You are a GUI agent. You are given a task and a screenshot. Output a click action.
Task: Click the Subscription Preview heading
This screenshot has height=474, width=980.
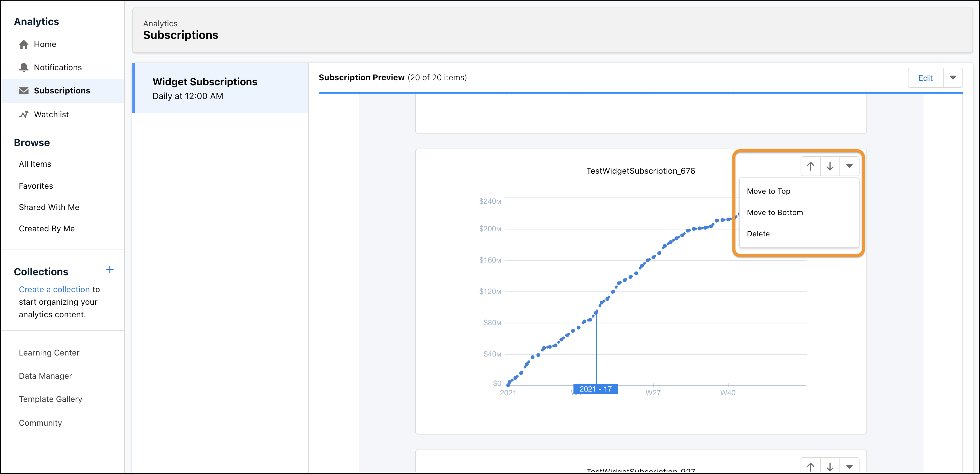coord(361,77)
